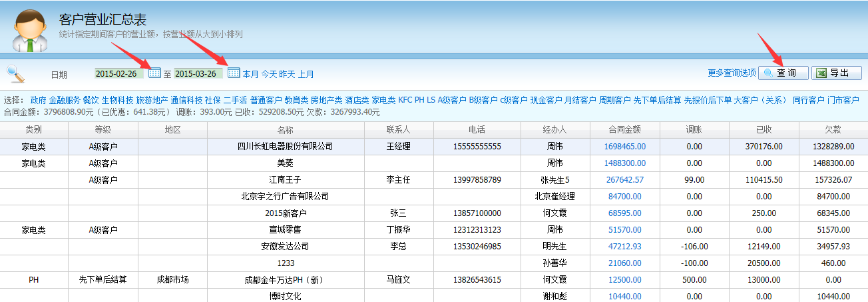
Task: Open the end date calendar picker
Action: click(x=234, y=73)
